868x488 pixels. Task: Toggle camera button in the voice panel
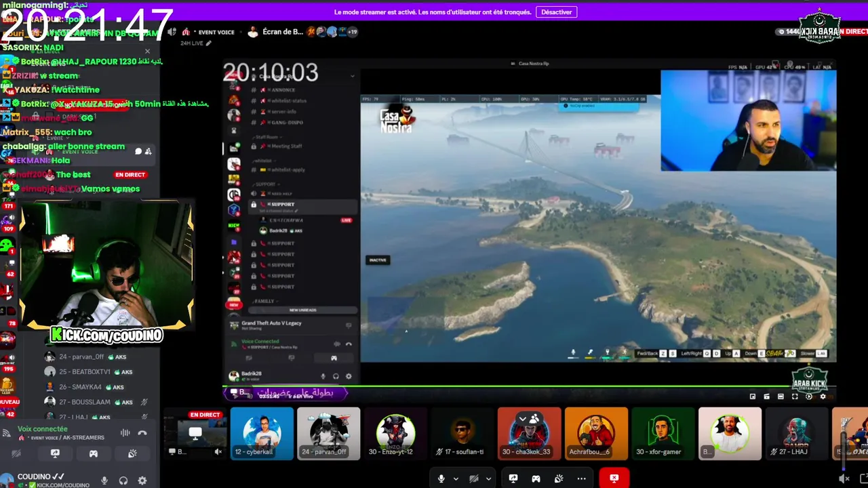16,453
